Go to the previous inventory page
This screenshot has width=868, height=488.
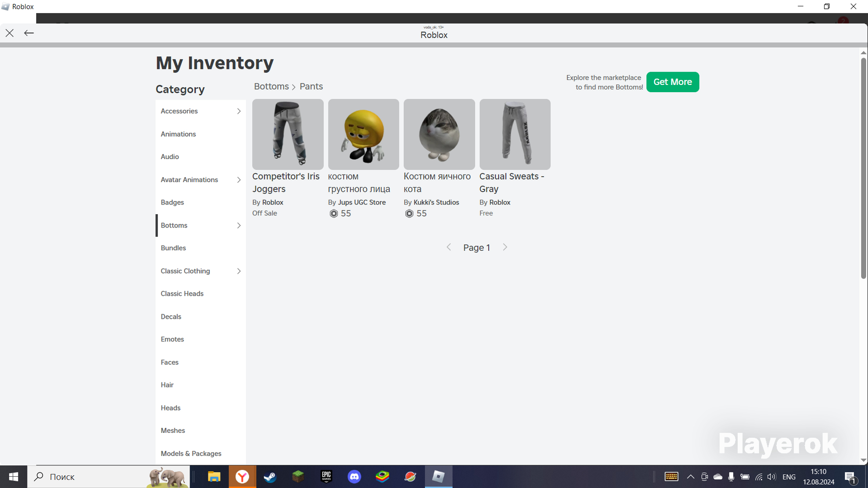(x=449, y=247)
